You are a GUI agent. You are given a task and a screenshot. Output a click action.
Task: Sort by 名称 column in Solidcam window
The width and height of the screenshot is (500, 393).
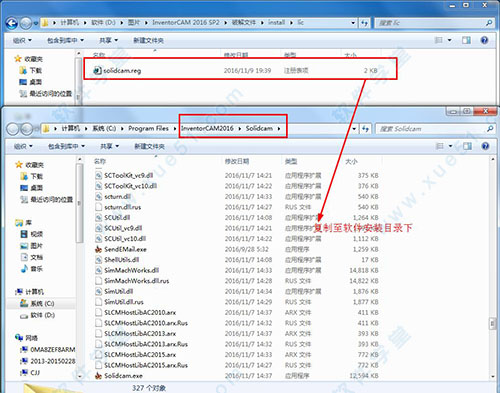pos(100,161)
